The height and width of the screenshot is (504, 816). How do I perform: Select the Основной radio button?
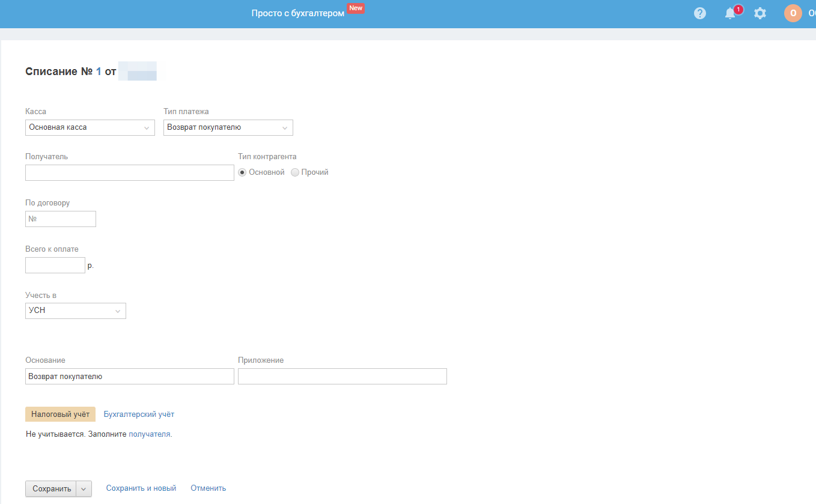coord(243,172)
